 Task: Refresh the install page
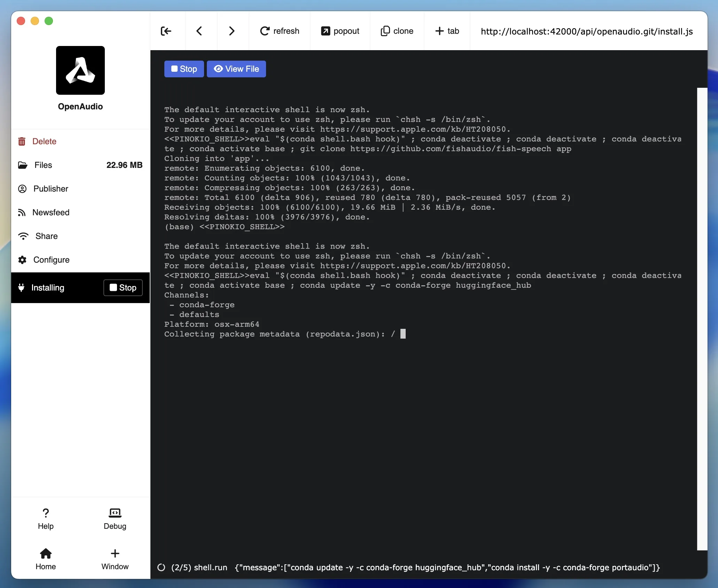tap(280, 31)
